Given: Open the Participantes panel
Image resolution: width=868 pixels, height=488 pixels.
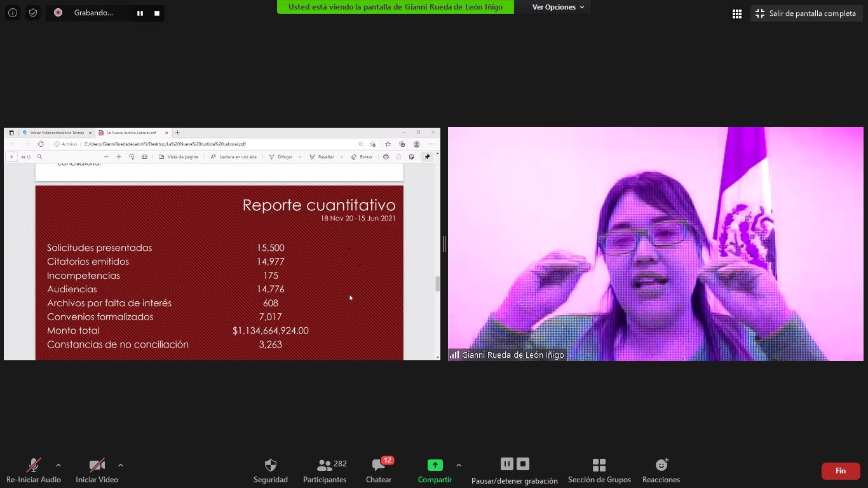Looking at the screenshot, I should click(325, 471).
